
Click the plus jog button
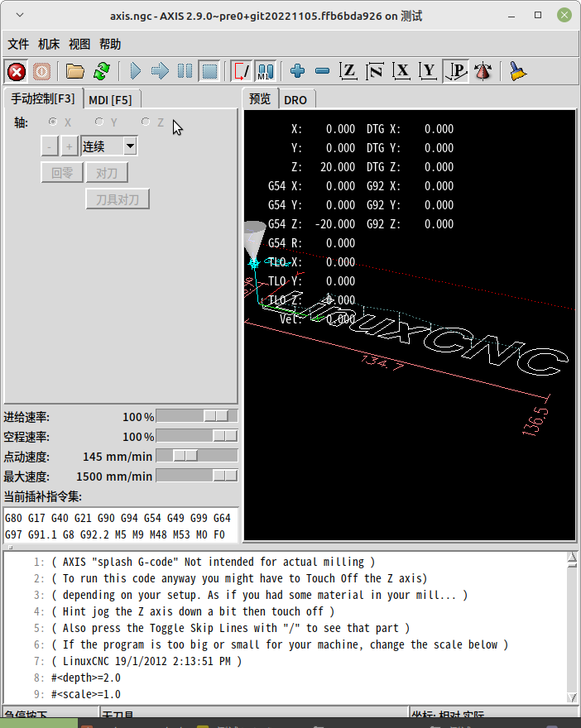(70, 146)
